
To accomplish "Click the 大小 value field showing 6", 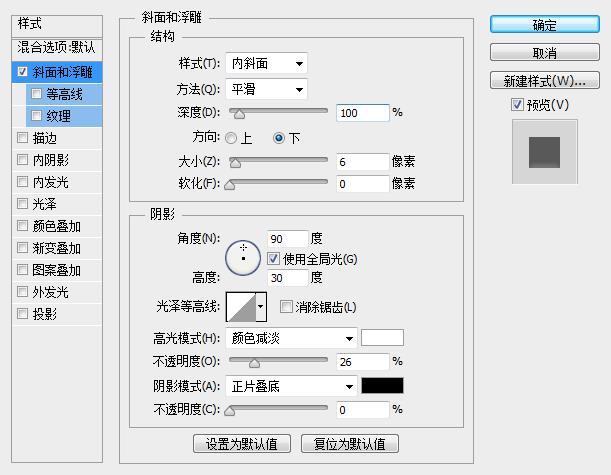I will point(362,161).
